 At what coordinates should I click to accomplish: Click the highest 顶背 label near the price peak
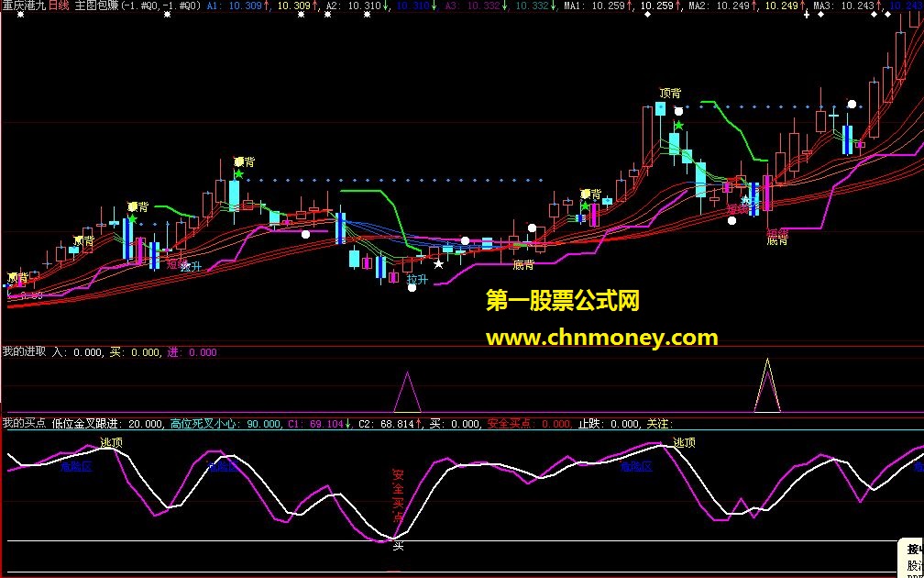click(x=670, y=94)
